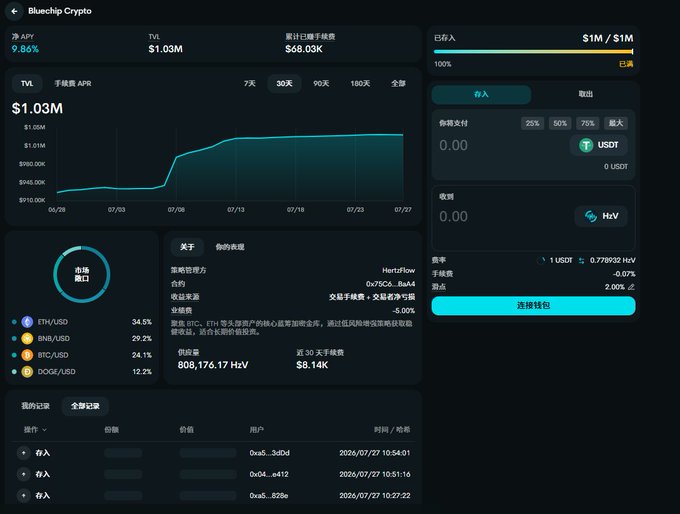Click the DOGE/USD 12.2% value
This screenshot has height=514, width=680.
[x=142, y=372]
